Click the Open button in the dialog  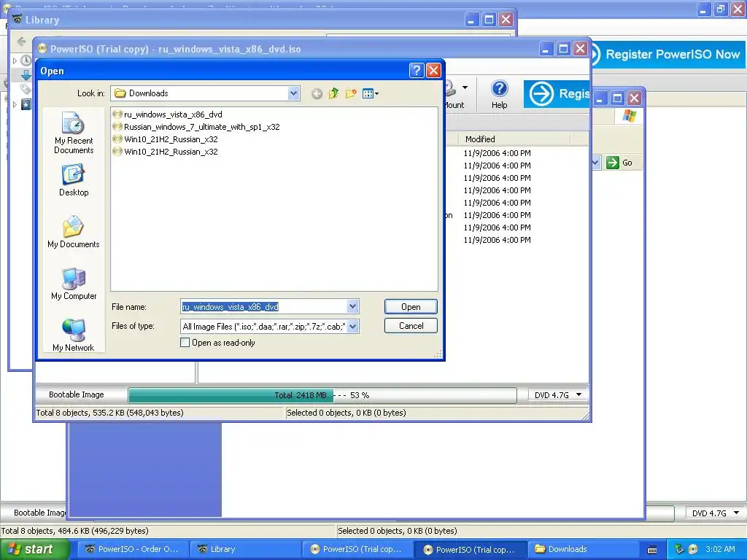tap(411, 307)
